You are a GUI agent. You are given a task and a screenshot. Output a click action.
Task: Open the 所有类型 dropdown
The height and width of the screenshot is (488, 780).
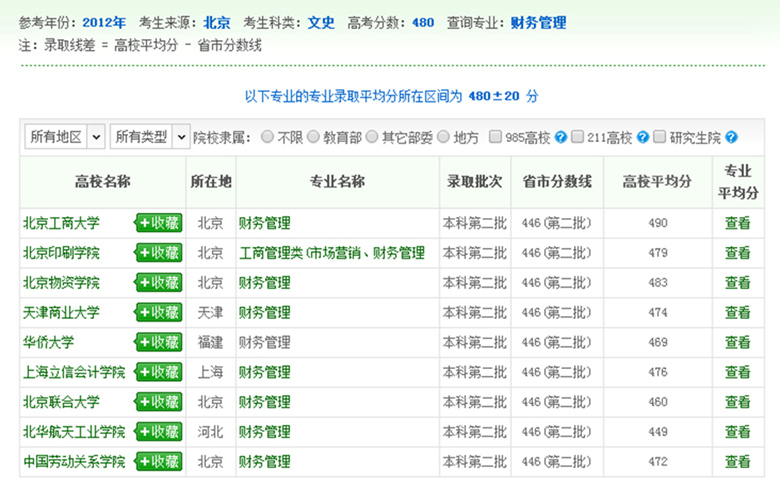tap(150, 136)
